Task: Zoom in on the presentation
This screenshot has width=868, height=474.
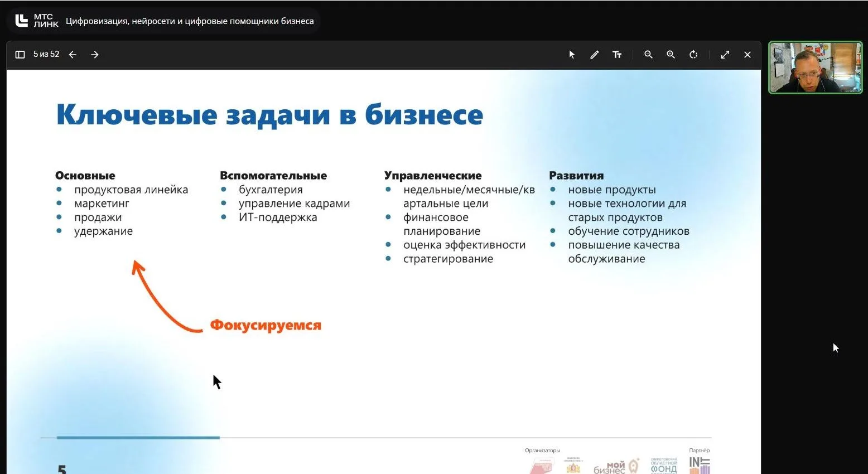Action: point(671,55)
